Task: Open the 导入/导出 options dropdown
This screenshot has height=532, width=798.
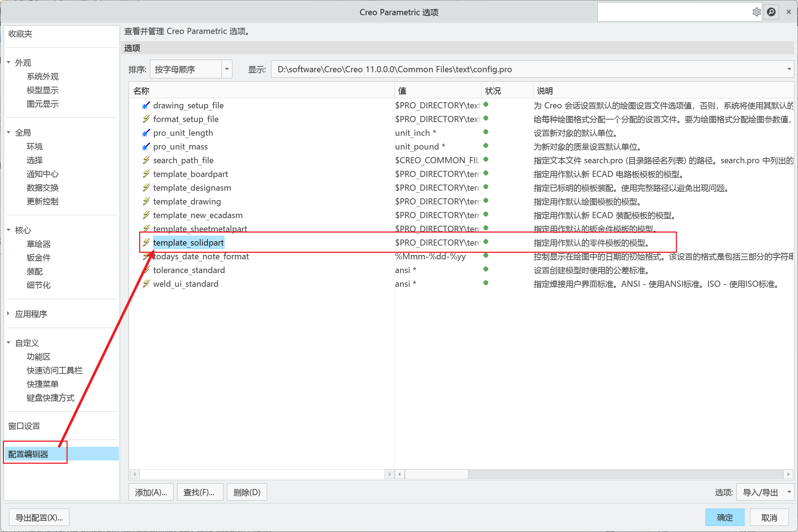Action: 765,492
